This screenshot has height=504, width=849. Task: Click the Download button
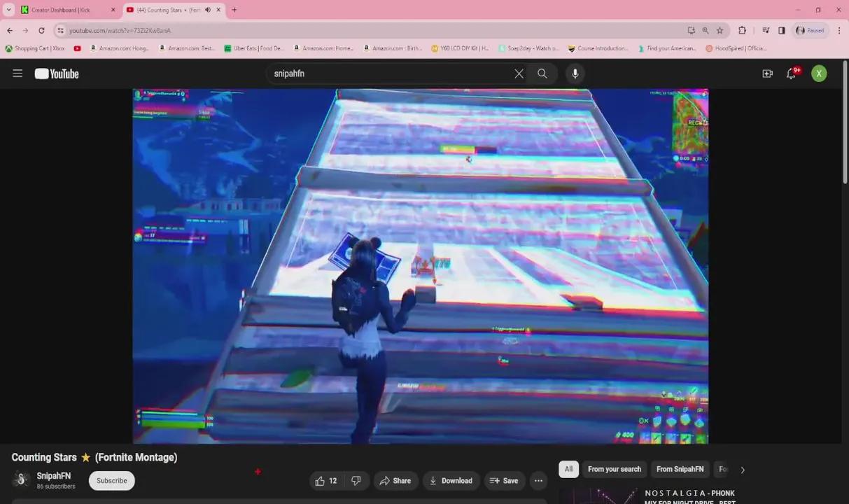451,481
